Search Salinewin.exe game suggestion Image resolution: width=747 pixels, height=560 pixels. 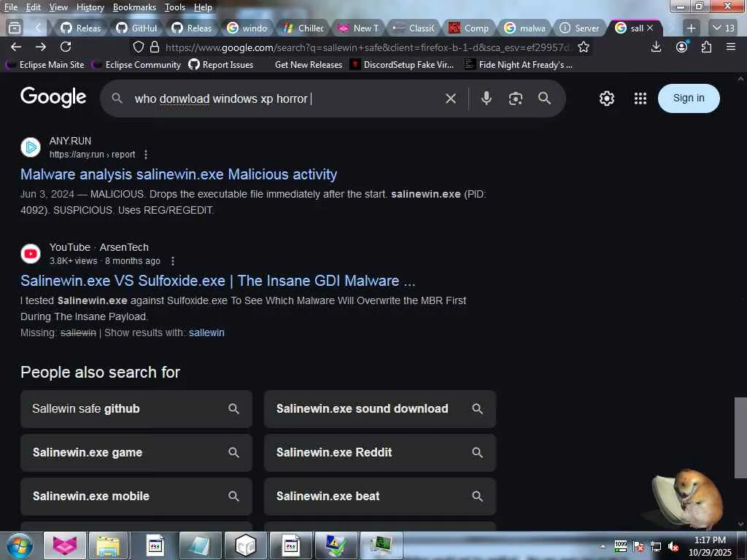136,452
